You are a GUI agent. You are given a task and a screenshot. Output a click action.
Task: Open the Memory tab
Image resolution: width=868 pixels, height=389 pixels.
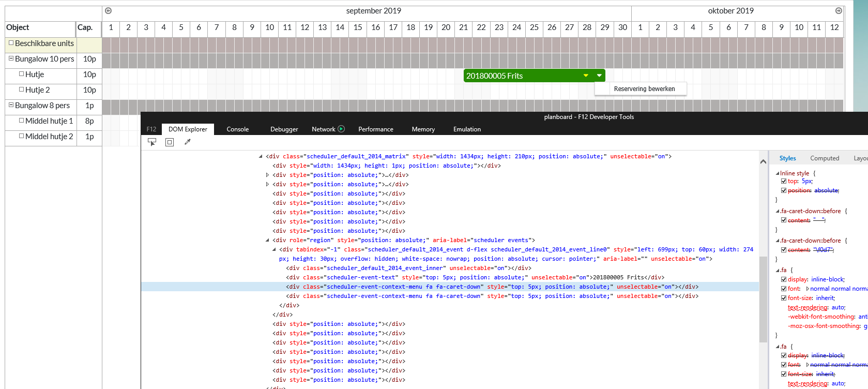[423, 129]
